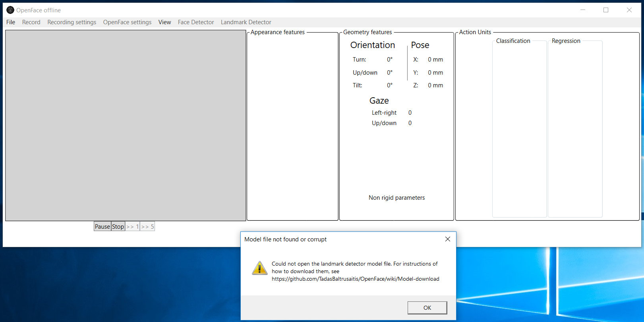The height and width of the screenshot is (322, 644).
Task: Click the Model-download GitHub URL text
Action: coord(356,279)
